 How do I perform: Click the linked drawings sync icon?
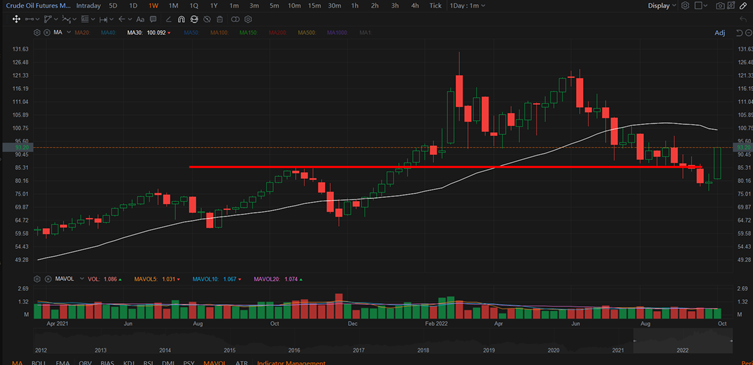pos(235,20)
